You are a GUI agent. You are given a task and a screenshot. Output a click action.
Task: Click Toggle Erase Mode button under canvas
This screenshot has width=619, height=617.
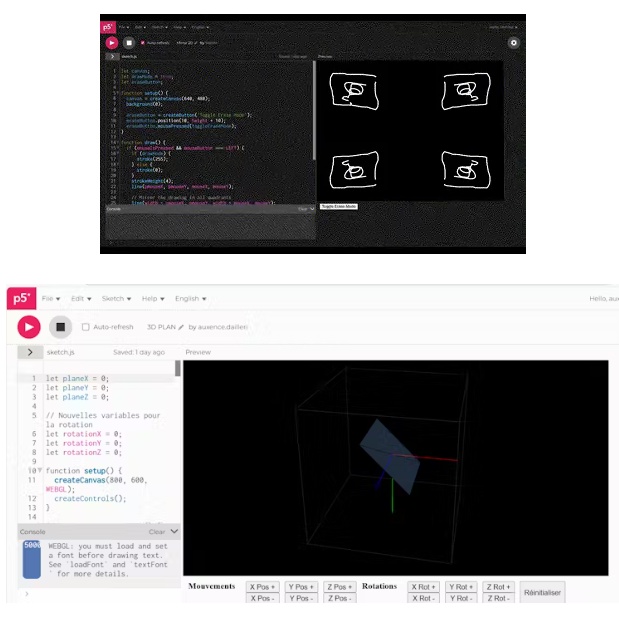(338, 207)
